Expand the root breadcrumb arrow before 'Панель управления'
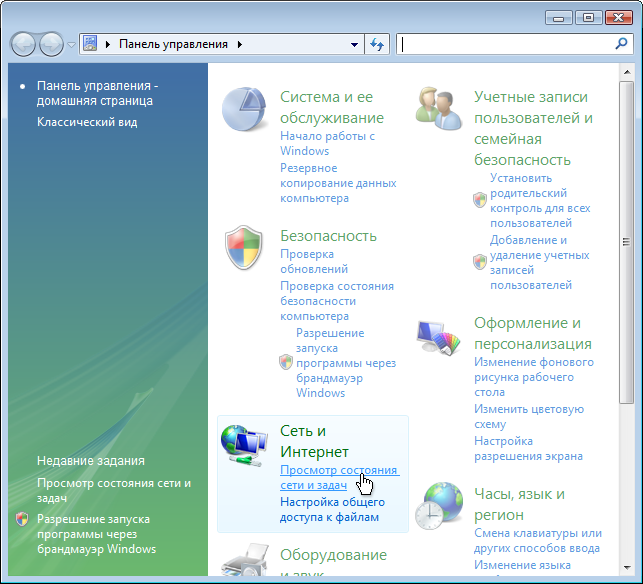Screen dimensions: 643x584 point(107,44)
